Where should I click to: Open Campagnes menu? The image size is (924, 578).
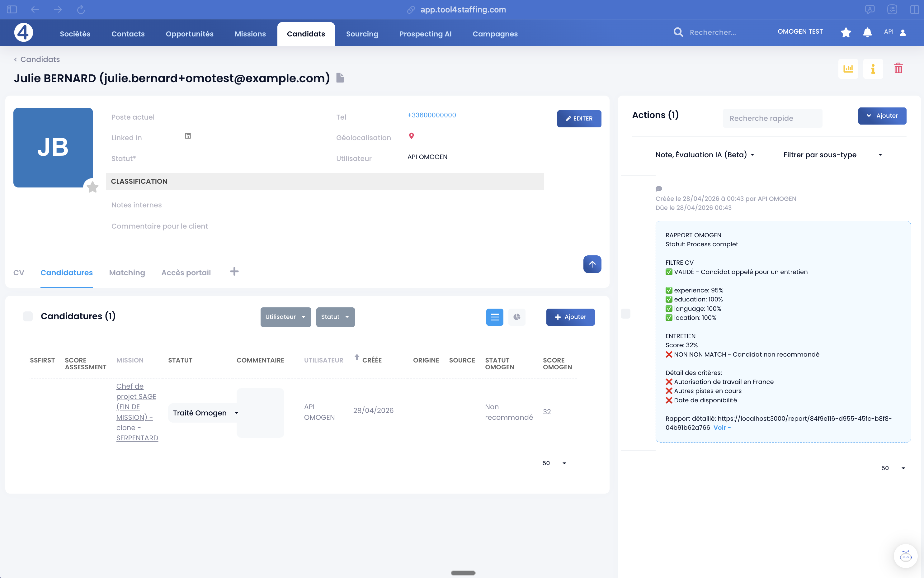coord(495,34)
